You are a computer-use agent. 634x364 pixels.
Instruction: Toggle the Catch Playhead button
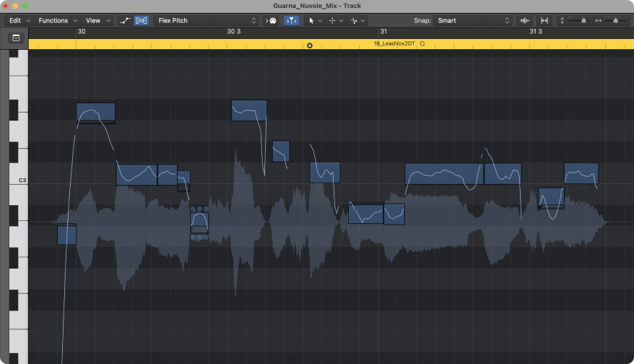click(x=291, y=21)
